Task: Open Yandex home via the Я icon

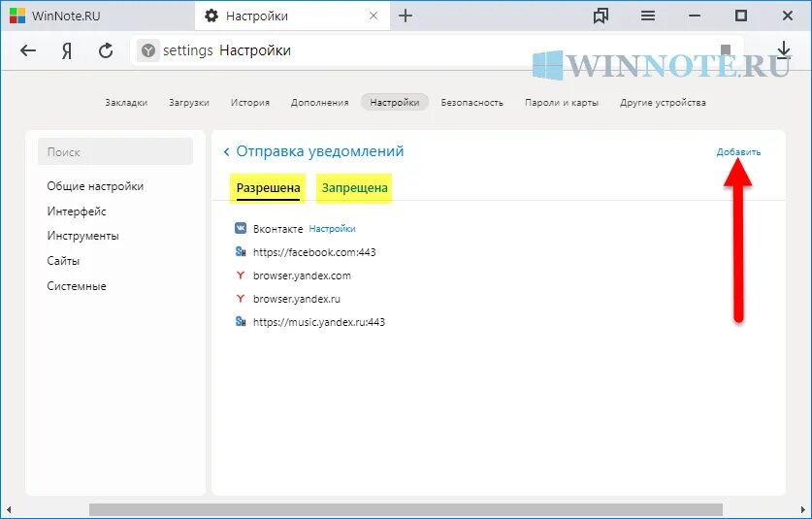Action: coord(67,50)
